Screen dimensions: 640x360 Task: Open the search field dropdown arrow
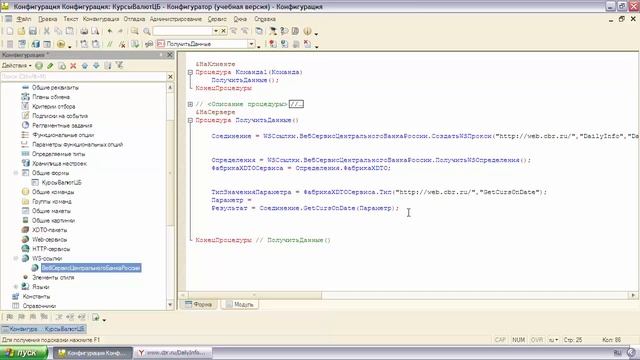point(216,31)
